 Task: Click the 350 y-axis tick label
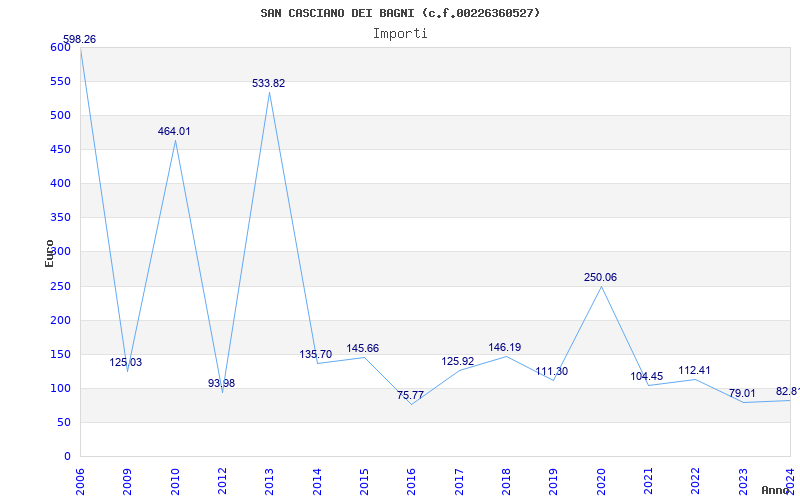[x=60, y=218]
